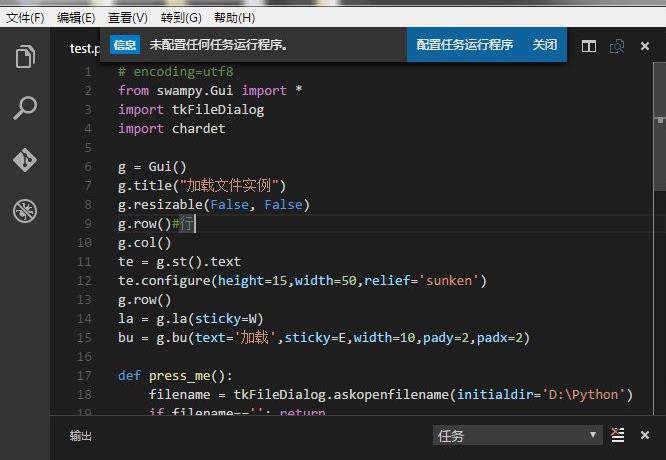This screenshot has height=460, width=666.
Task: Open the Search view magnifier icon
Action: click(x=25, y=108)
